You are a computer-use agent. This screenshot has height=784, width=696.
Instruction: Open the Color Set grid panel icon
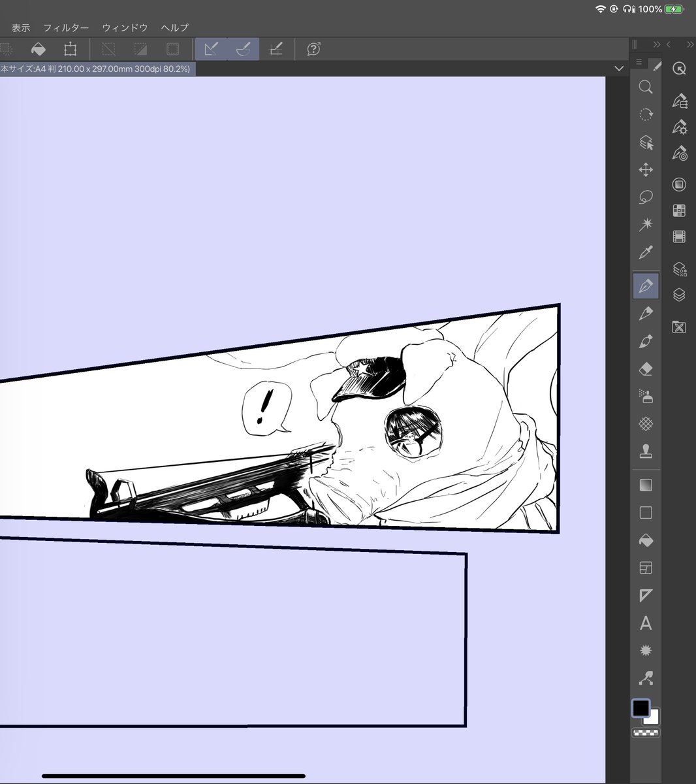coord(679,210)
